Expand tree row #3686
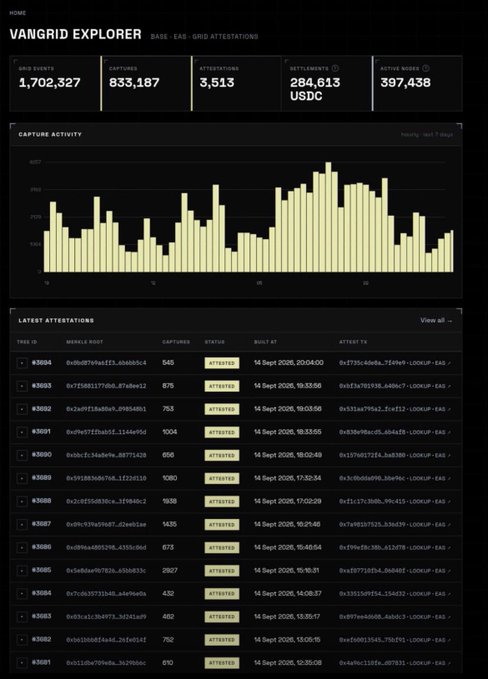 click(x=22, y=547)
